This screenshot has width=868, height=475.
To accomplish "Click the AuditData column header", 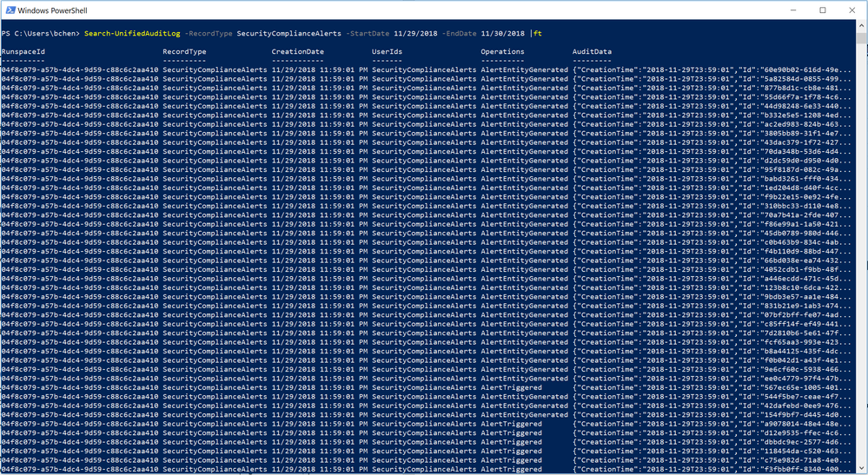I will pos(592,51).
